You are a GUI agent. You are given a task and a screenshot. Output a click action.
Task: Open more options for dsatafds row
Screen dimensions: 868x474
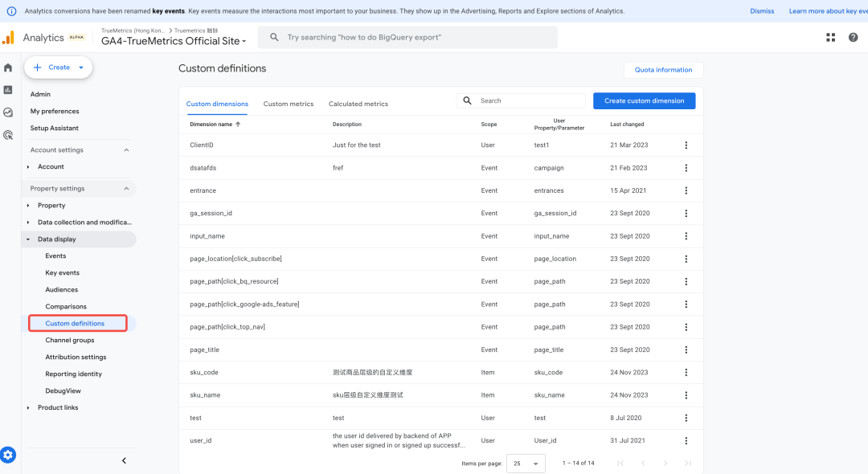tap(686, 168)
